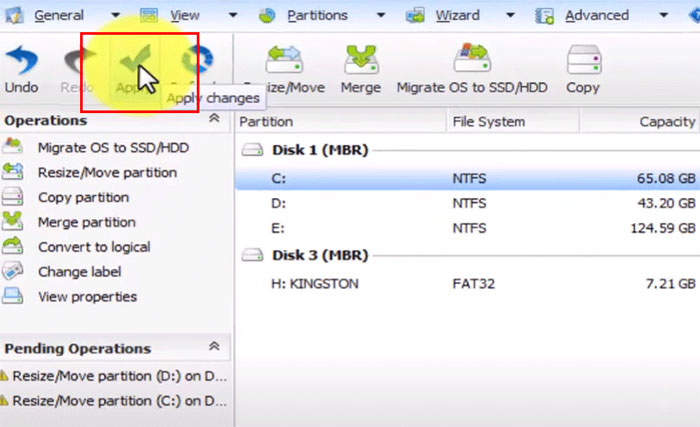Click Migrate OS icon in Operations list
This screenshot has width=700, height=427.
[x=12, y=147]
